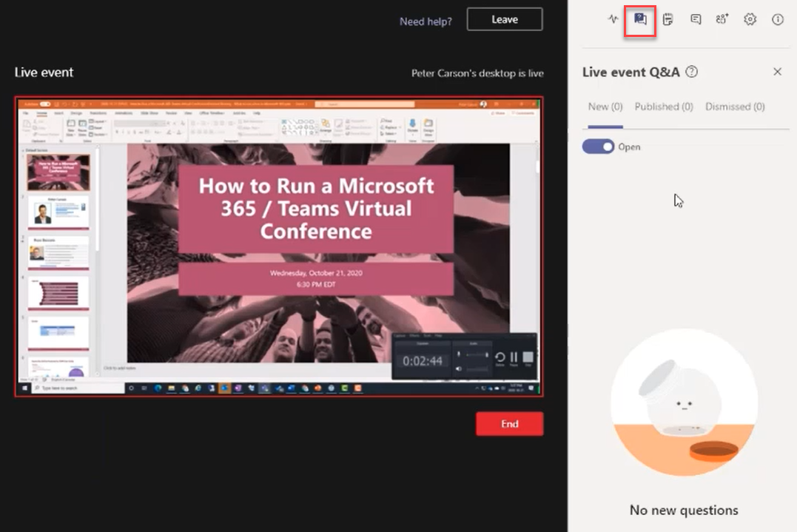This screenshot has height=532, width=797.
Task: Click the recorder timer 0:02:44
Action: [x=423, y=361]
